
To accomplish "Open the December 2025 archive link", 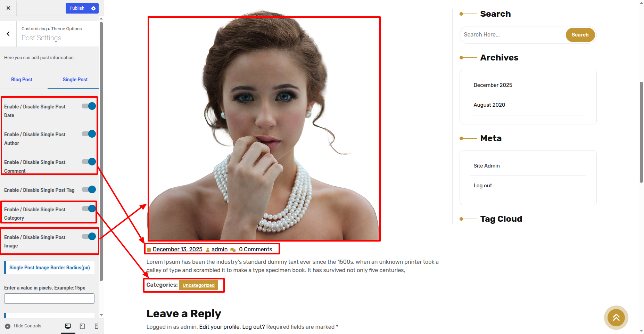I will [493, 85].
